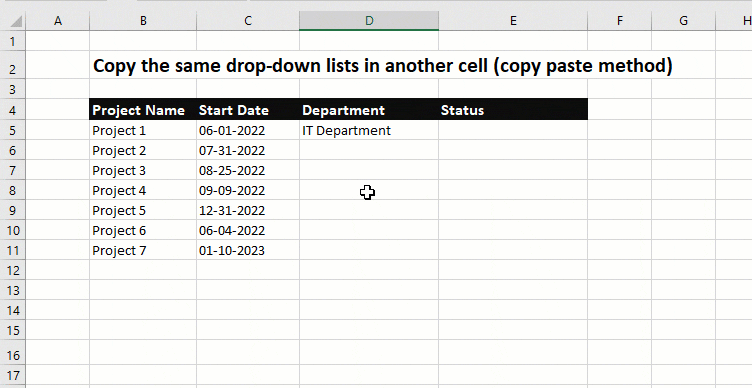Click the empty Status cell for Project 1
The height and width of the screenshot is (388, 752).
513,130
